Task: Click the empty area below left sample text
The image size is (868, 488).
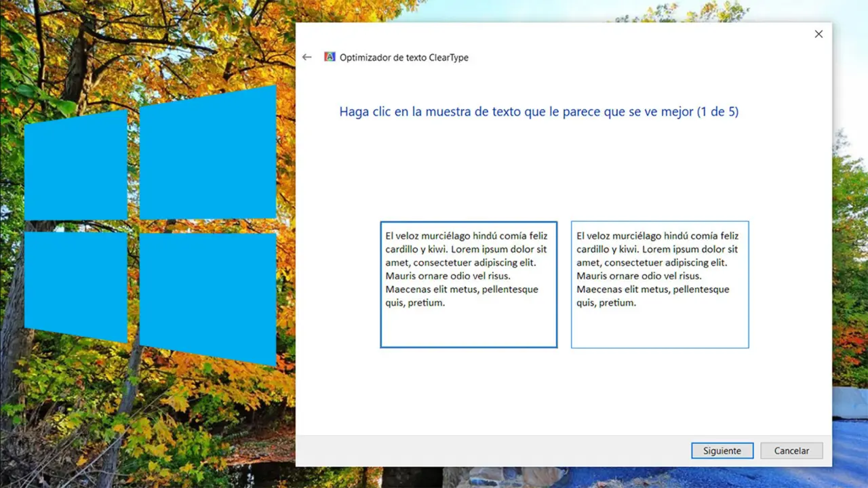Action: [x=469, y=329]
